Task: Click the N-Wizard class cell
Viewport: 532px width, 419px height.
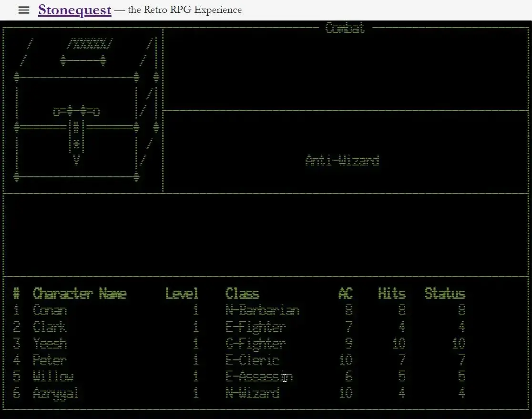Action: 252,393
